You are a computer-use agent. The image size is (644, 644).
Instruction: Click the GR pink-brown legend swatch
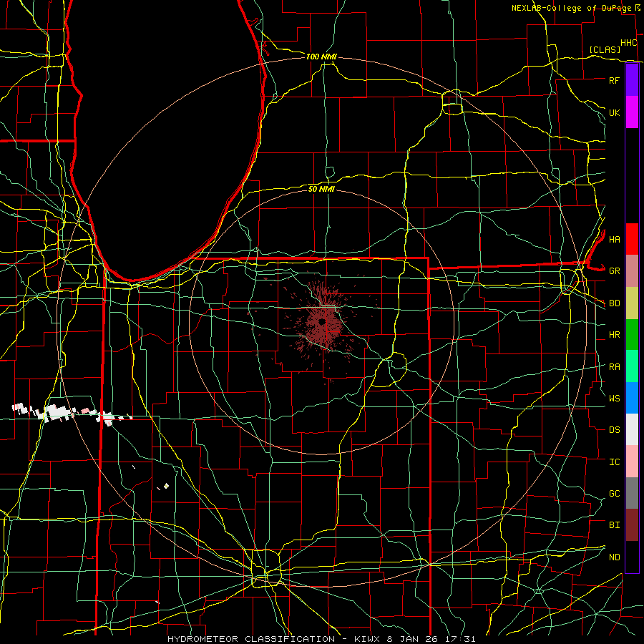click(632, 271)
